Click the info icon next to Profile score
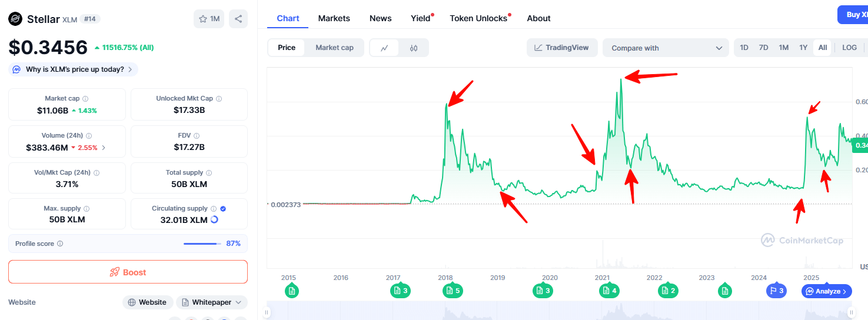The width and height of the screenshot is (868, 320). pyautogui.click(x=60, y=244)
